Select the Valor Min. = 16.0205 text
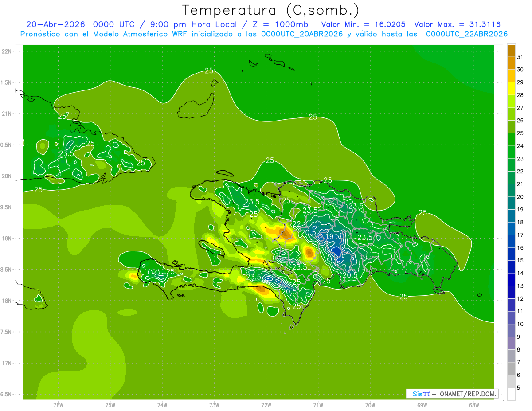The image size is (532, 411). 364,24
